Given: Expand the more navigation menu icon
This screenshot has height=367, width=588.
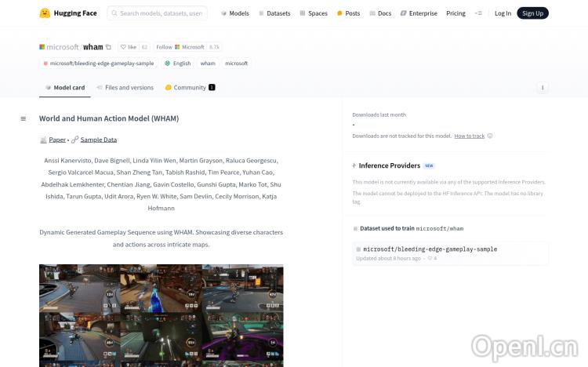Looking at the screenshot, I should click(x=478, y=13).
